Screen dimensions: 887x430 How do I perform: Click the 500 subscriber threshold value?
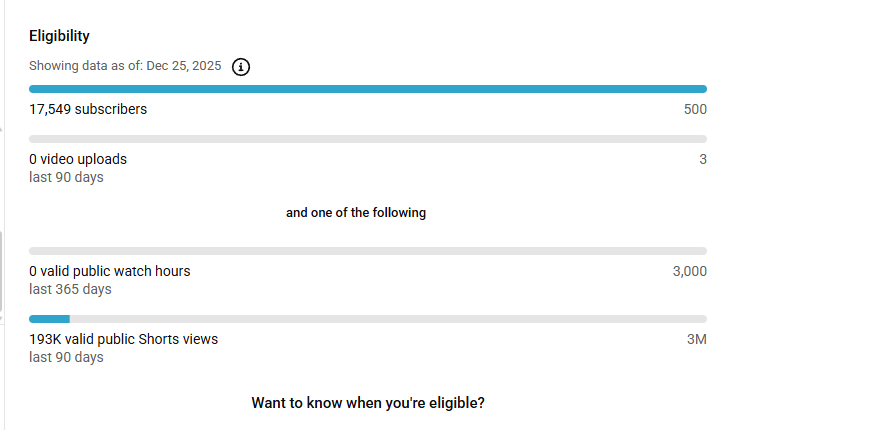(x=695, y=109)
